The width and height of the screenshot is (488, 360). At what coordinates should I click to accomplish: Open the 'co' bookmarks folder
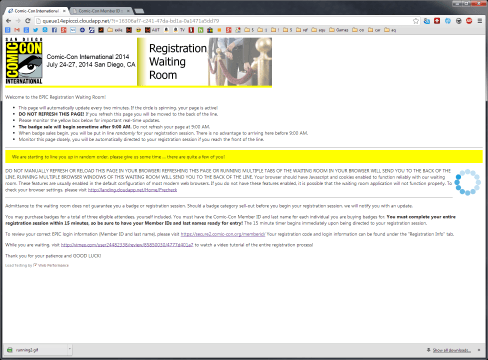coord(358,30)
